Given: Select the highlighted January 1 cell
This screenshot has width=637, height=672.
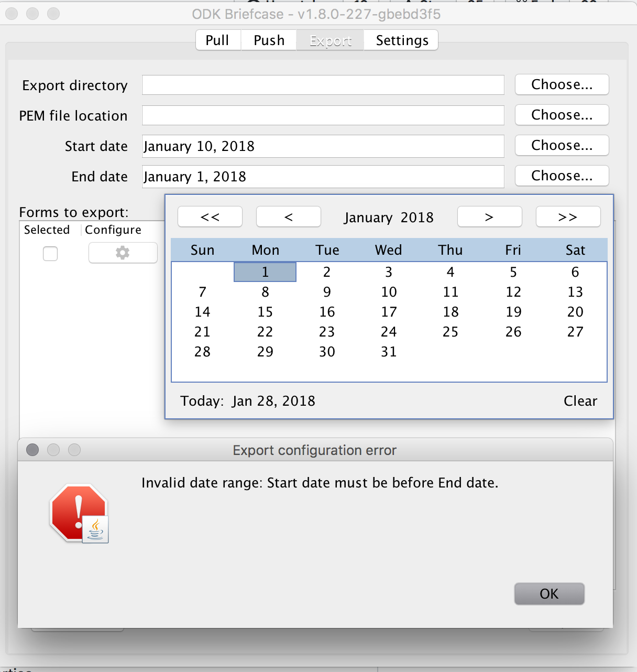Looking at the screenshot, I should 265,272.
